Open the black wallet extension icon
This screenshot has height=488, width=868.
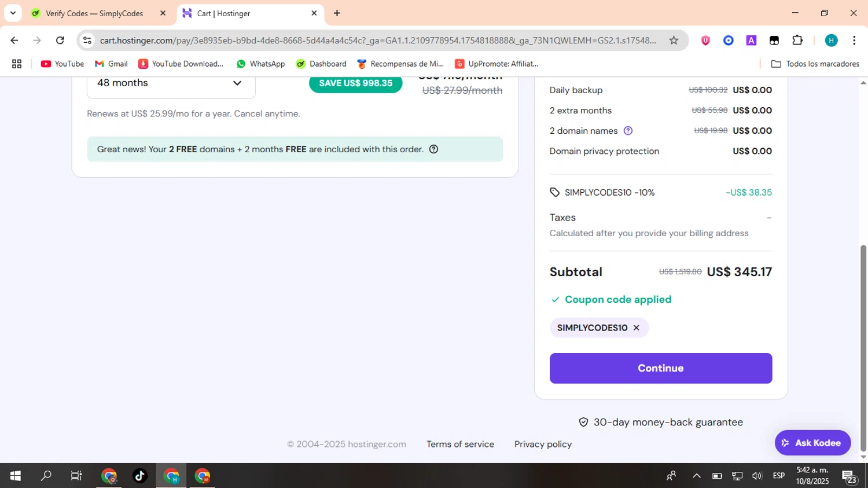click(774, 41)
